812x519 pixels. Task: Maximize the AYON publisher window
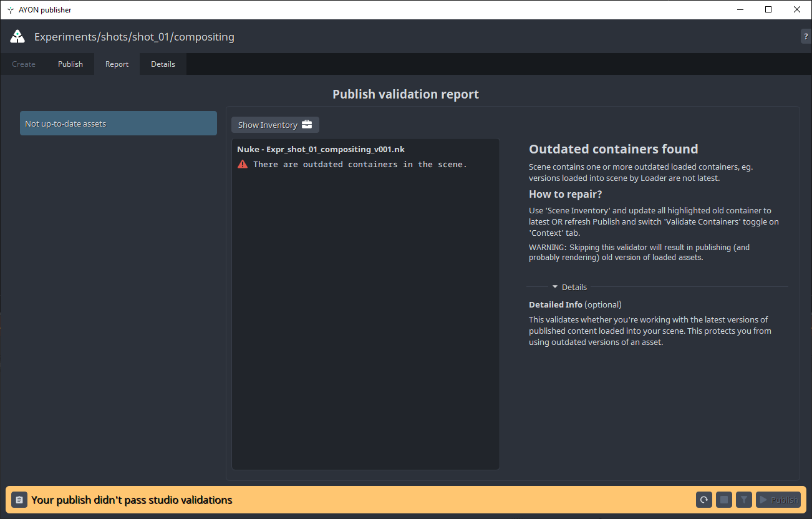(768, 9)
